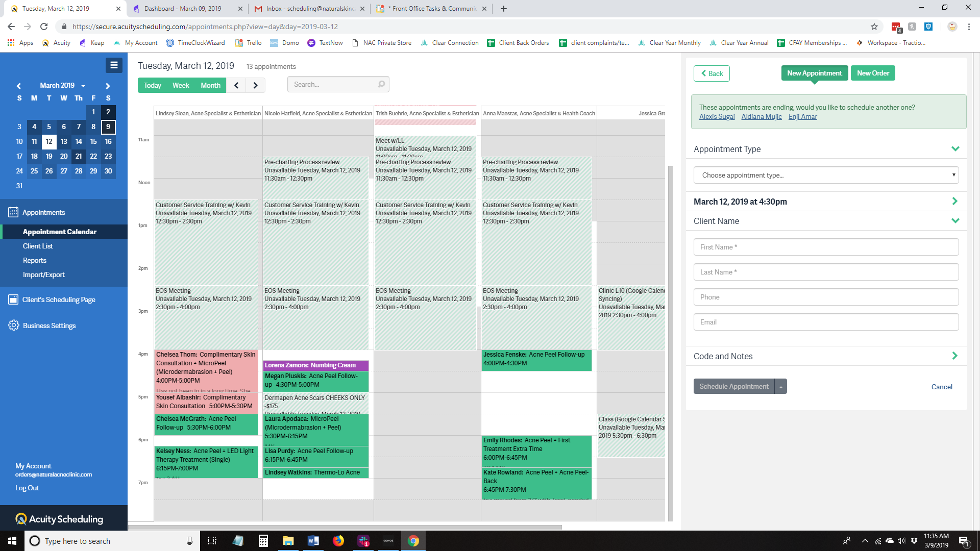Screen dimensions: 980x551
Task: Open Enji Amar link
Action: point(803,116)
